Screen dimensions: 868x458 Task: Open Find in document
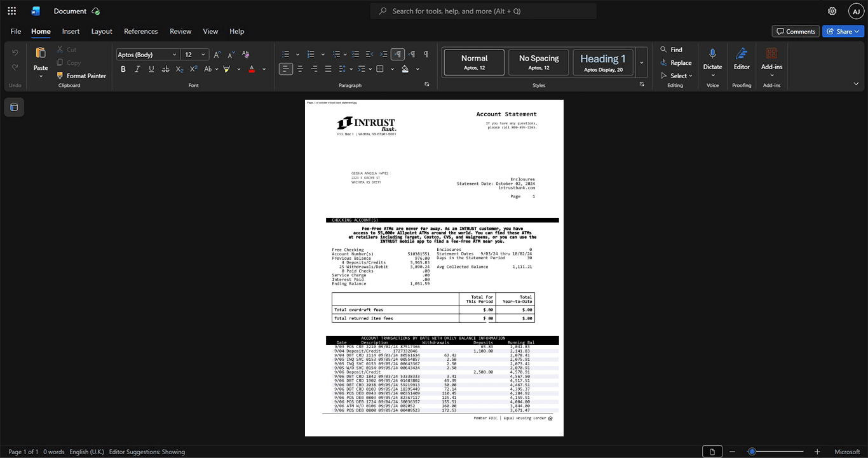point(671,50)
